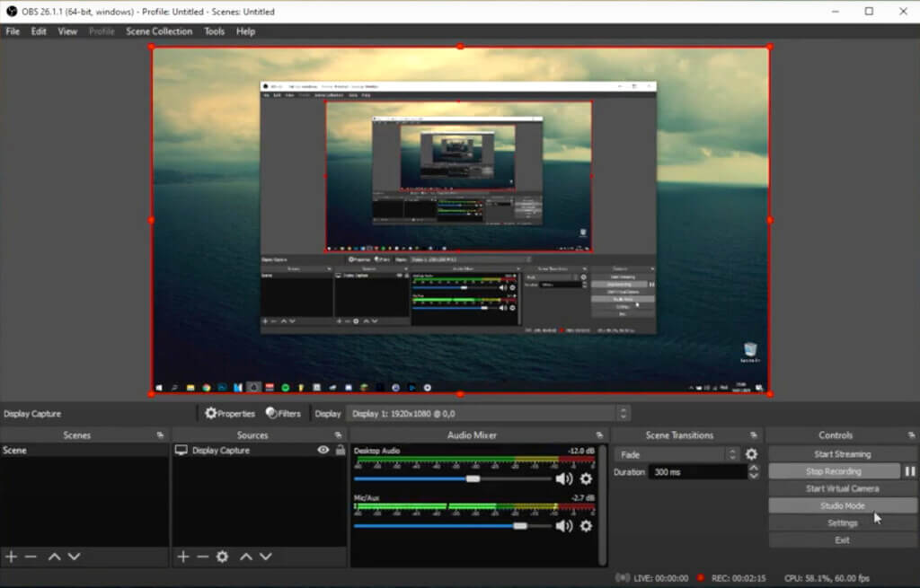This screenshot has height=588, width=920.
Task: Add a new source with plus
Action: [183, 557]
